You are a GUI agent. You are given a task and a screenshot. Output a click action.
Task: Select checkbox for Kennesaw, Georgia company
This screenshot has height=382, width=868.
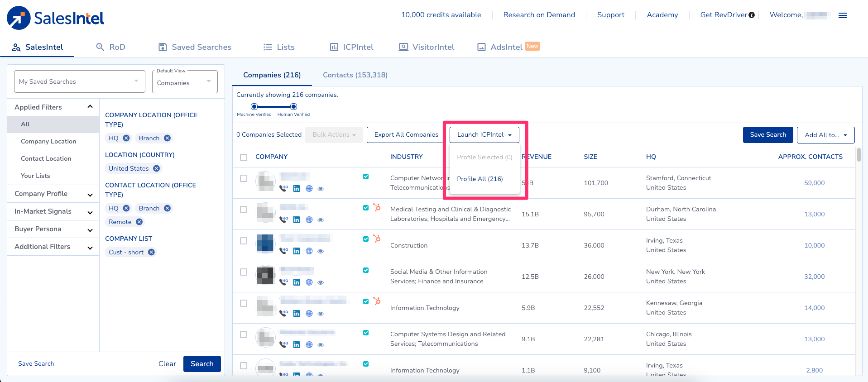tap(244, 303)
